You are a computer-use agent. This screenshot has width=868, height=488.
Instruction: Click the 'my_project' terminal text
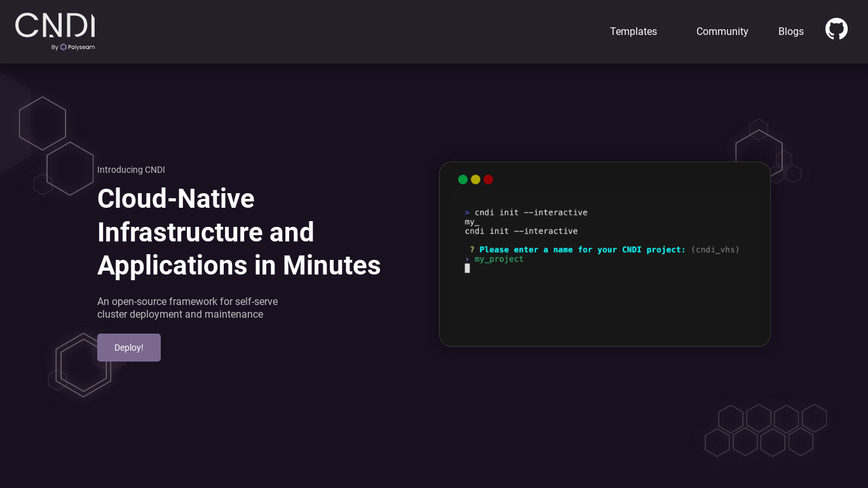[x=499, y=259]
